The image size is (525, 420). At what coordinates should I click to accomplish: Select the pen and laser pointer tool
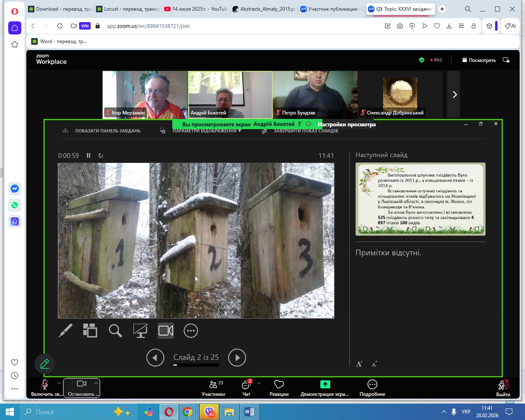[x=65, y=331]
